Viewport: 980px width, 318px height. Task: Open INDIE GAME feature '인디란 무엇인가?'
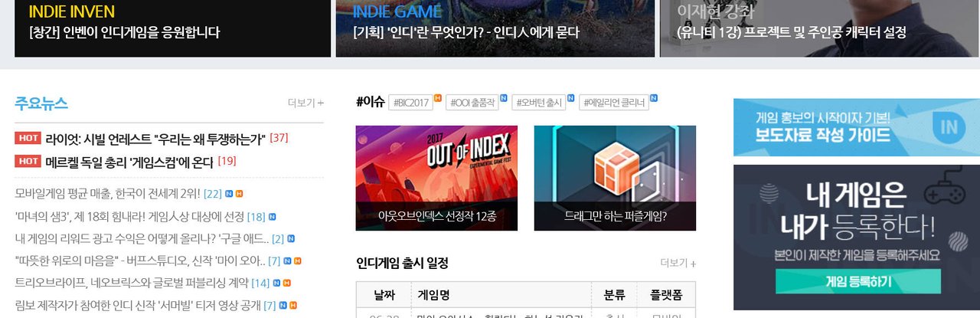point(495,28)
